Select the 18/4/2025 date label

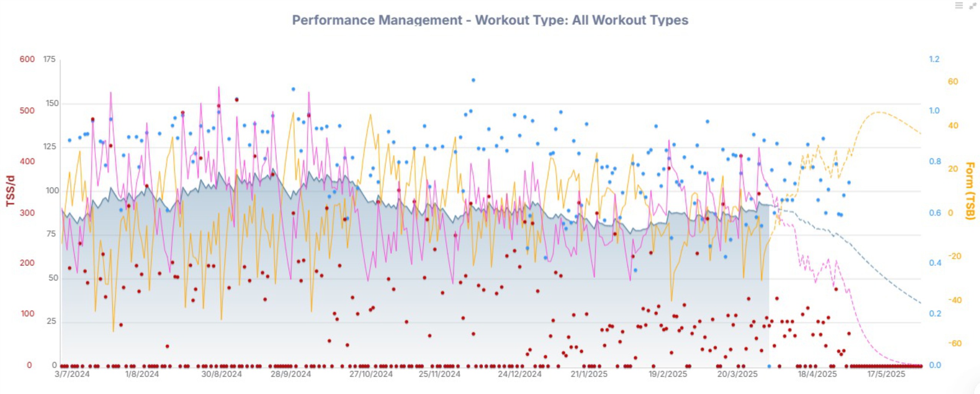pos(817,374)
